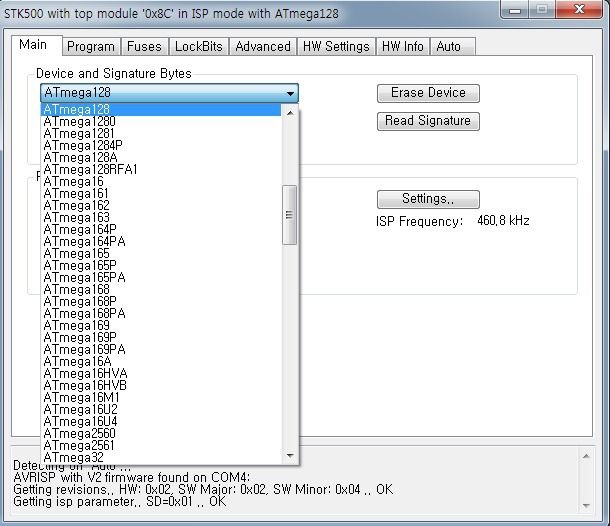Screen dimensions: 610x526
Task: Select ATmega2560 from the list
Action: (x=161, y=434)
